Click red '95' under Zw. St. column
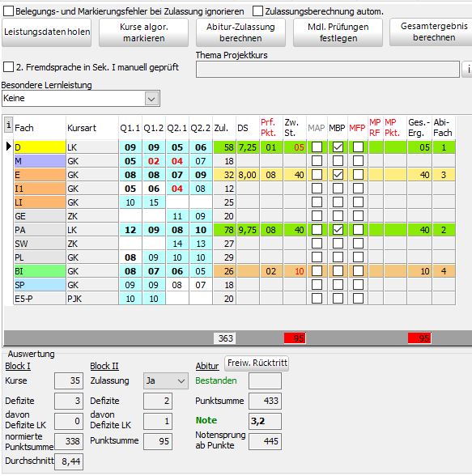The height and width of the screenshot is (476, 472). (295, 338)
